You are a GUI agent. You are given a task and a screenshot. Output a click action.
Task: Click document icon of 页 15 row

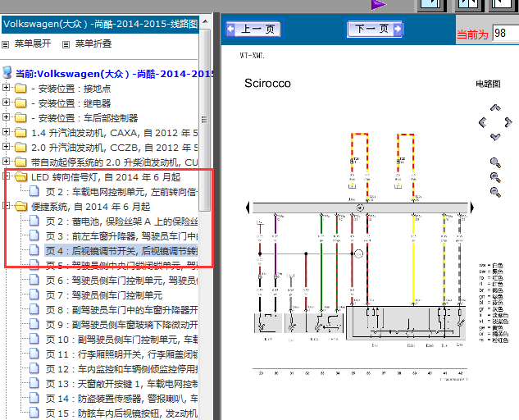pos(34,413)
